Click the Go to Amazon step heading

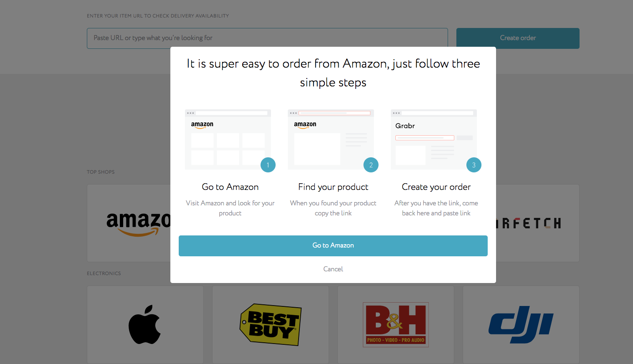(230, 187)
